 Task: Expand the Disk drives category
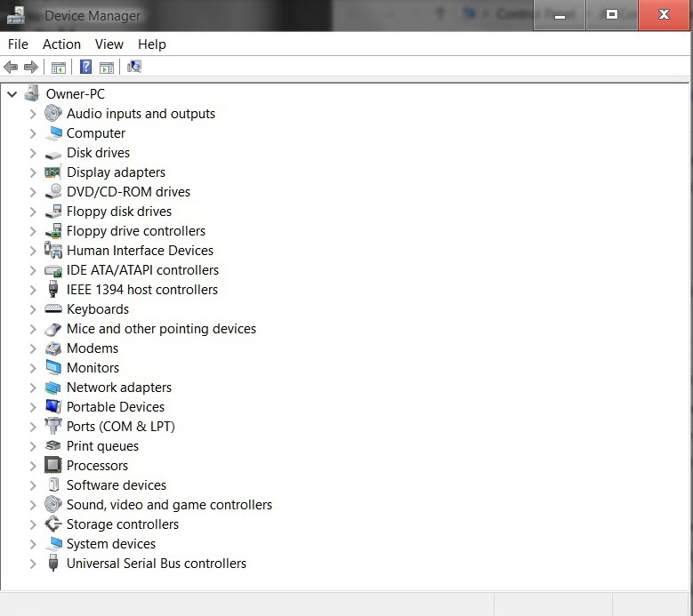33,153
